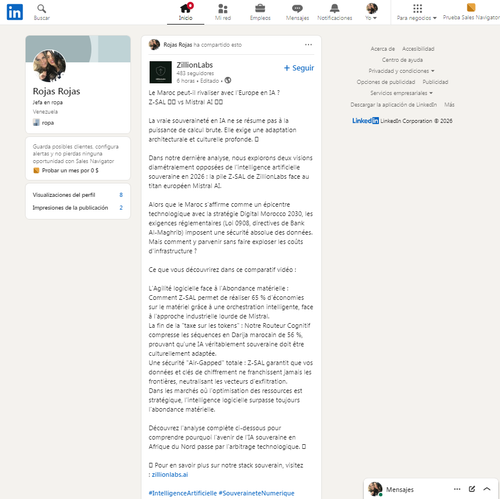Open Mensajes chat icon in navbar
The width and height of the screenshot is (500, 499).
click(x=297, y=8)
